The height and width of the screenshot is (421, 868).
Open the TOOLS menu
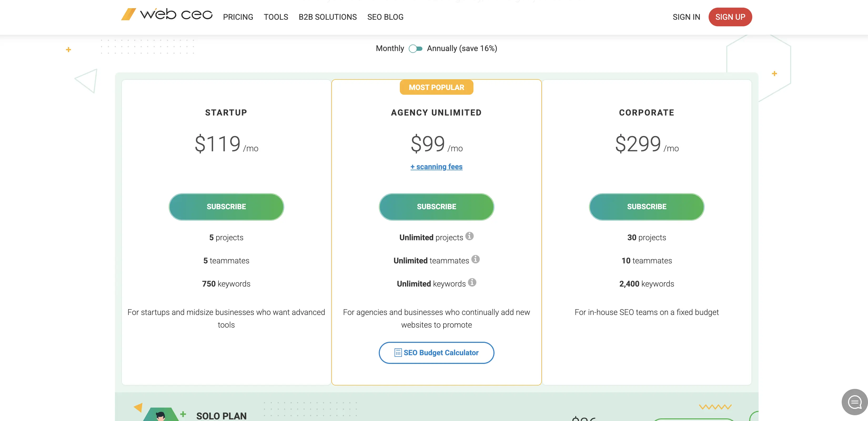[x=276, y=17]
